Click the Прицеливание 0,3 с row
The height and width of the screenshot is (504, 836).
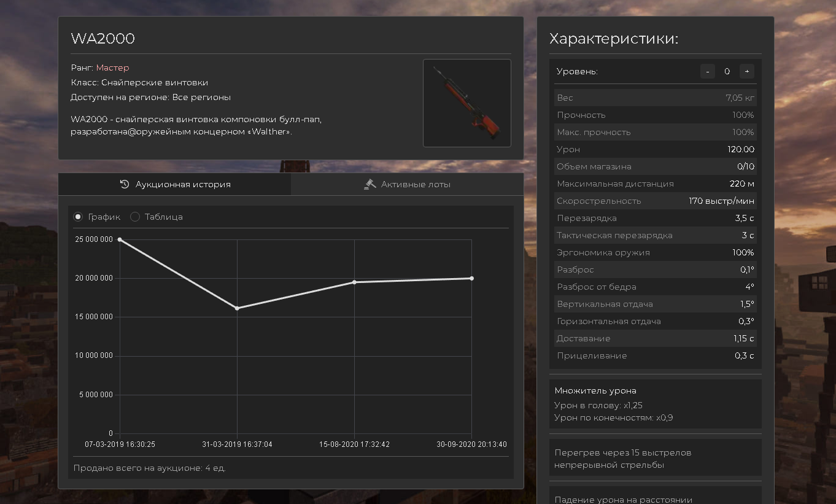(x=656, y=355)
